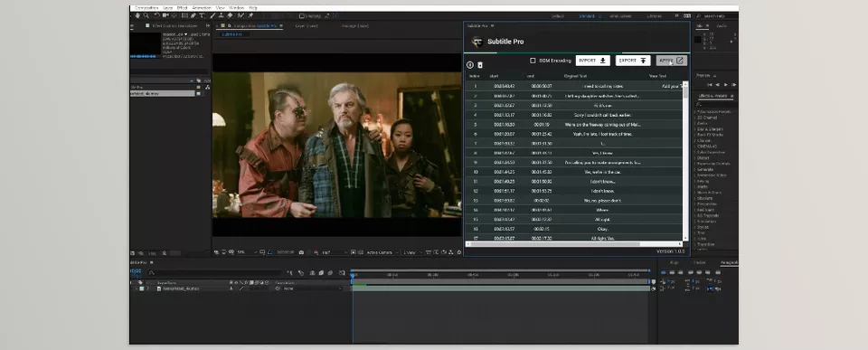Click the Apply button

pos(672,61)
